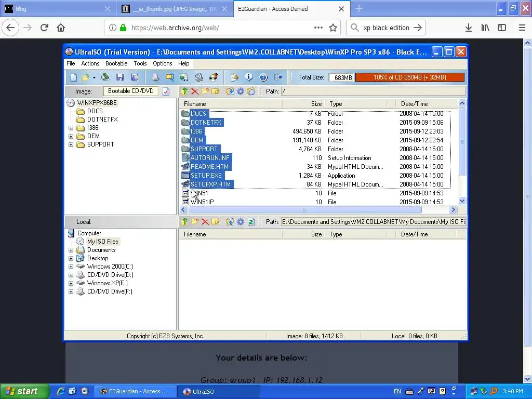Viewport: 532px width, 399px height.
Task: Click the Open file folder icon
Action: pos(85,77)
